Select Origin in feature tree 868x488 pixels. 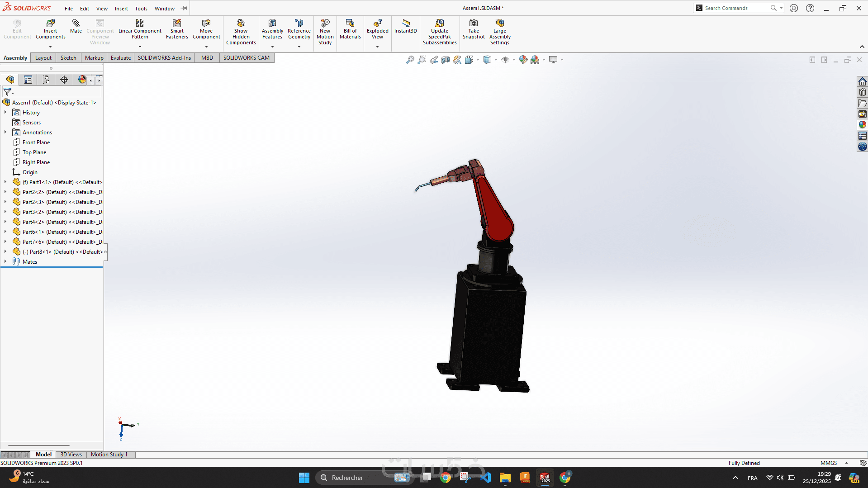[x=30, y=172]
